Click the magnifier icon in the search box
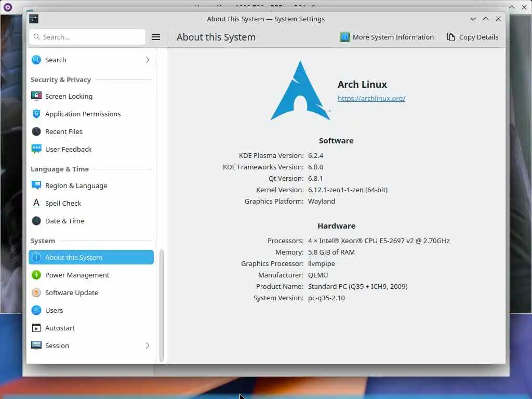Screen dimensions: 532x399 click(37, 37)
